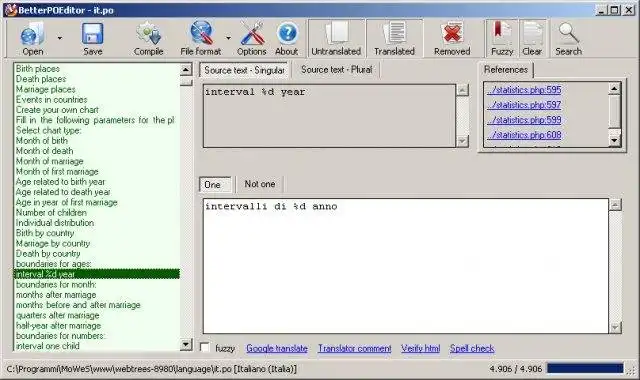Select 'months after marriage' entry
This screenshot has height=380, width=640.
pos(56,295)
